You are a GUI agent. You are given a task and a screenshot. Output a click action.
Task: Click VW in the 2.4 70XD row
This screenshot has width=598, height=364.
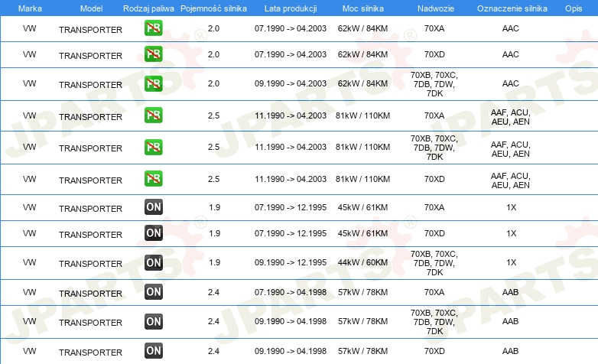tap(29, 351)
